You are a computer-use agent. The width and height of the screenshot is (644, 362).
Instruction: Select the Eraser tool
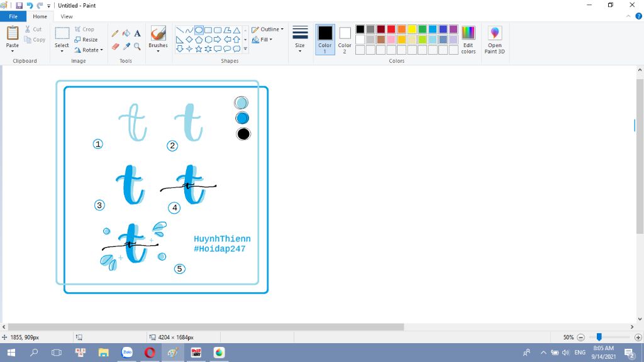click(x=115, y=47)
